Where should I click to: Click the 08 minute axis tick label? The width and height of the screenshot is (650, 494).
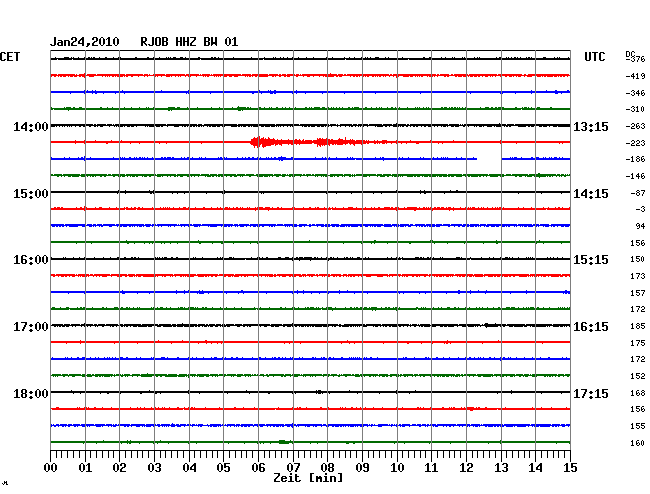[x=327, y=468]
